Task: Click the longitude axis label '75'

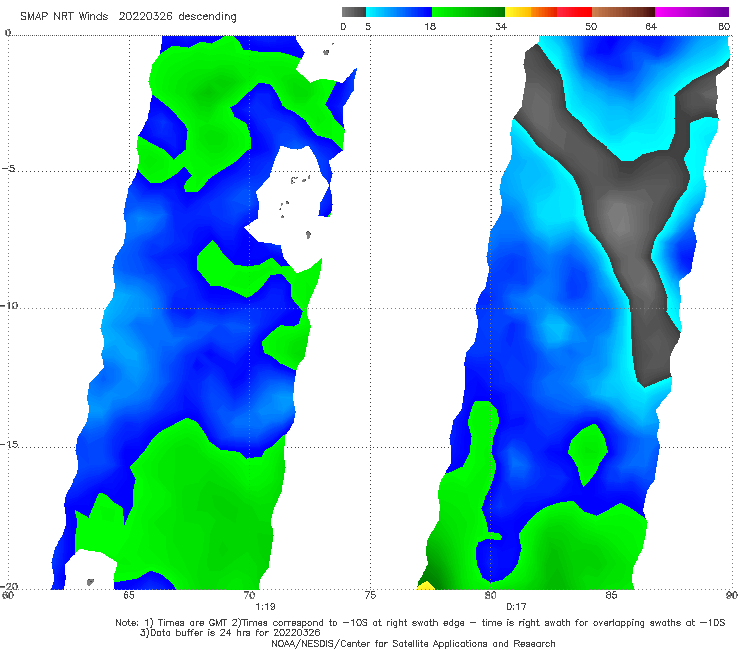Action: (370, 595)
